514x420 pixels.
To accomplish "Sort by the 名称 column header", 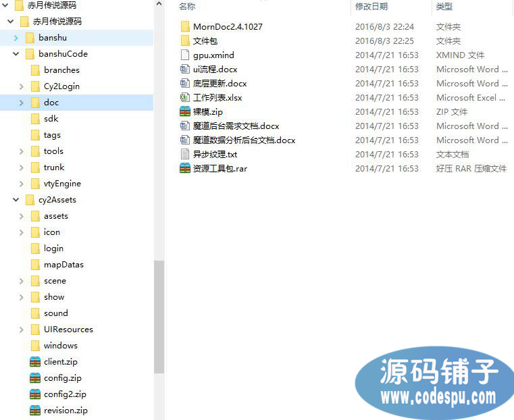I will (187, 6).
